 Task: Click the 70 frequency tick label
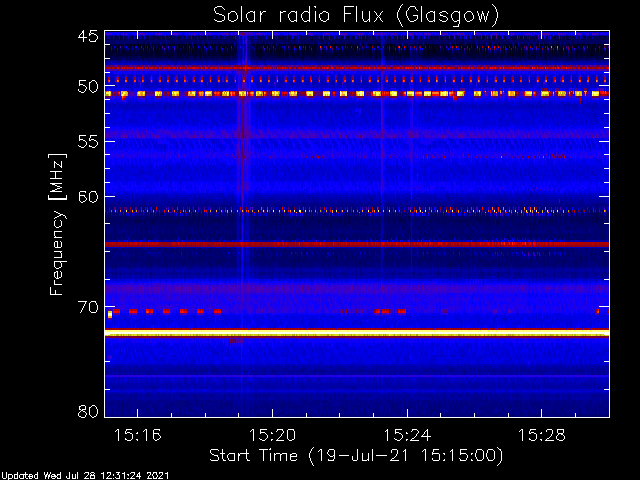(88, 307)
